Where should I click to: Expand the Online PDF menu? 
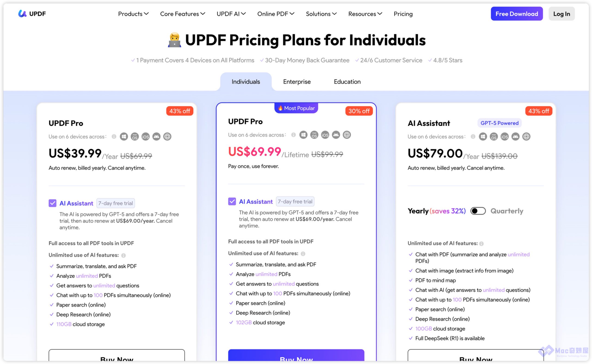(x=275, y=14)
